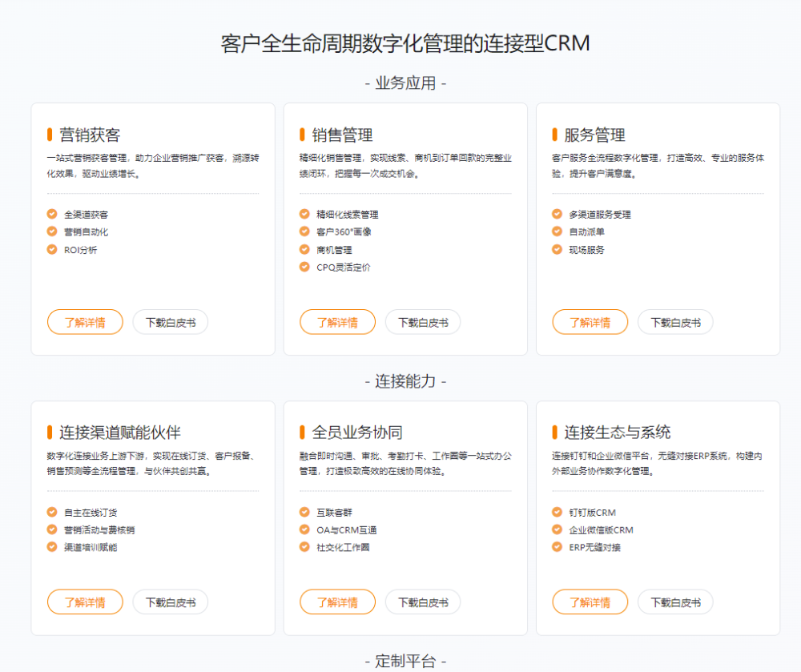Click the checkmark icon beside 营销自动化

pos(50,231)
